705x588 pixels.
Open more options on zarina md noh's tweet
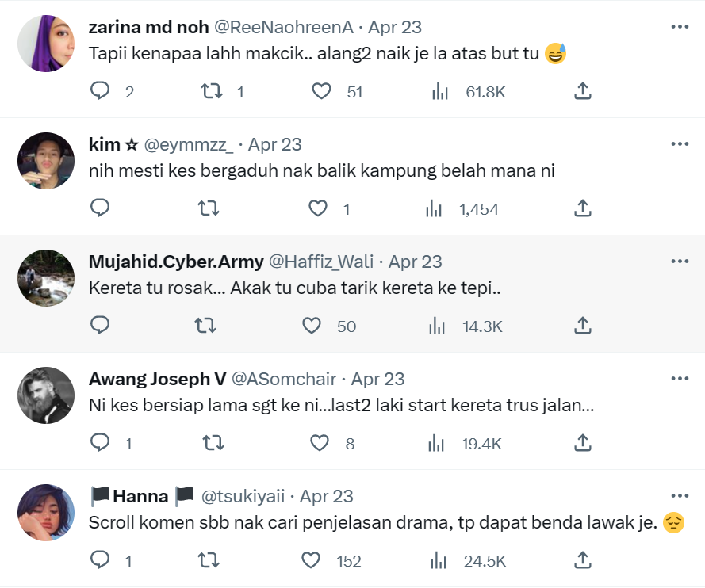680,26
